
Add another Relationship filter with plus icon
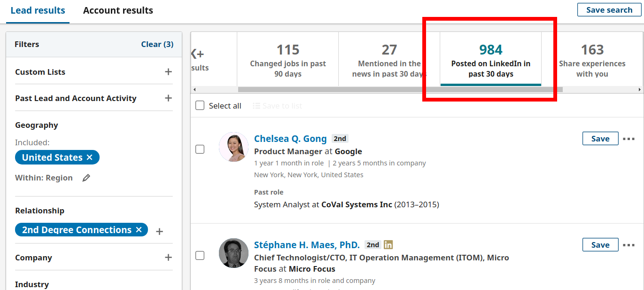coord(159,231)
